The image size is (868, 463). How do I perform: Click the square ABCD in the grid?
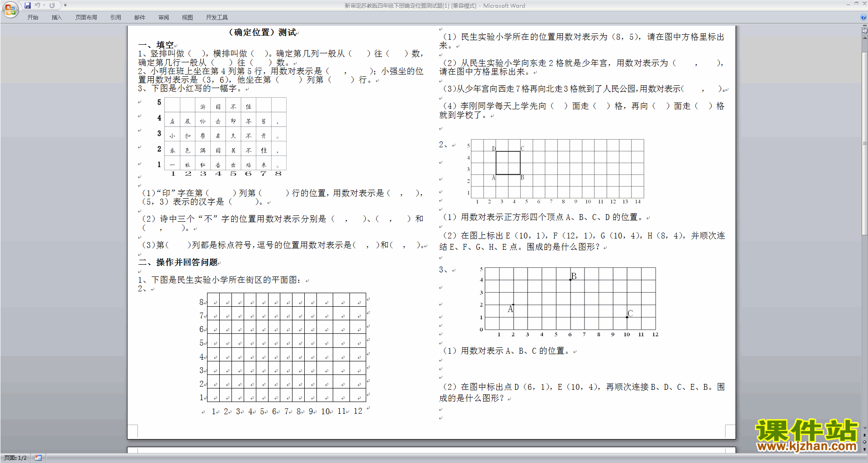pyautogui.click(x=508, y=163)
